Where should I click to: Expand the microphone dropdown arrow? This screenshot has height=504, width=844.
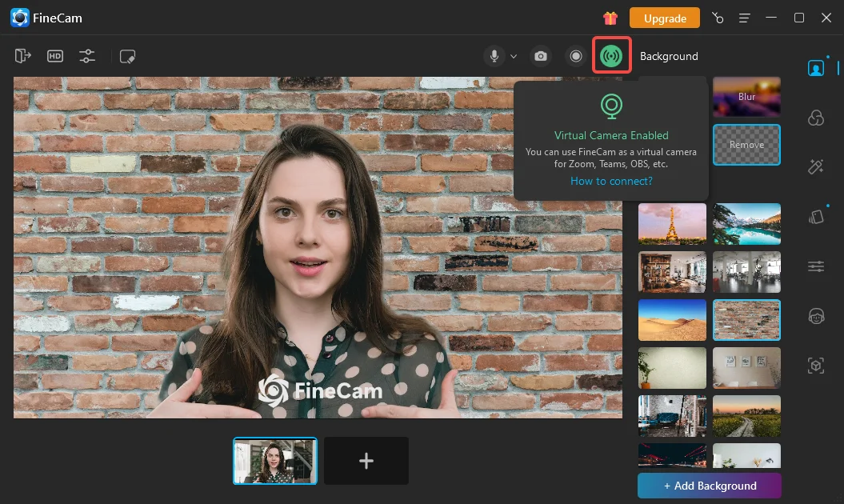point(514,57)
